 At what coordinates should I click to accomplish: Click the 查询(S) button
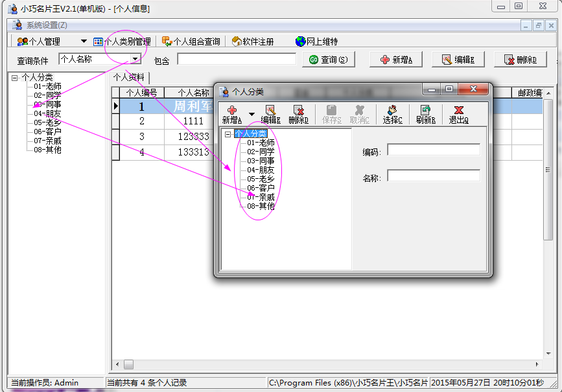click(x=328, y=60)
